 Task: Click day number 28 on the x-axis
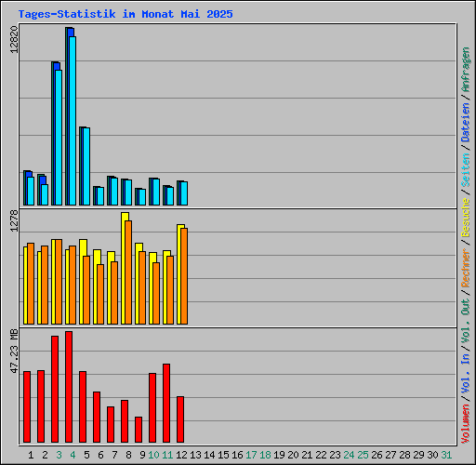pos(404,455)
